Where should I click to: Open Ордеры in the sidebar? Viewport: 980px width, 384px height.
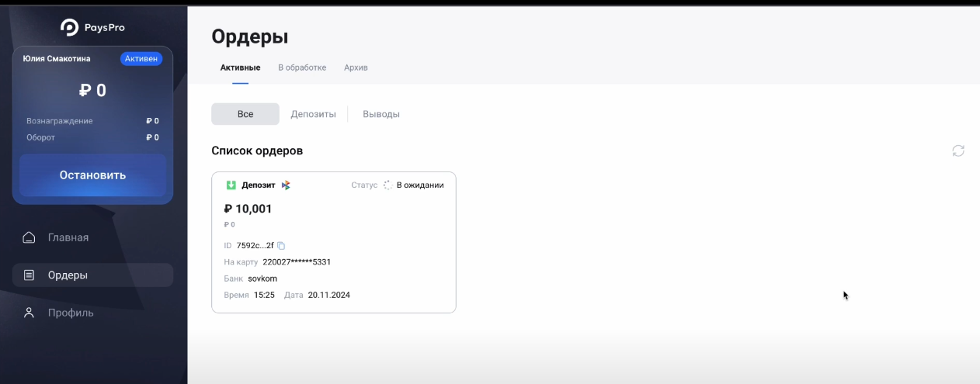[92, 275]
